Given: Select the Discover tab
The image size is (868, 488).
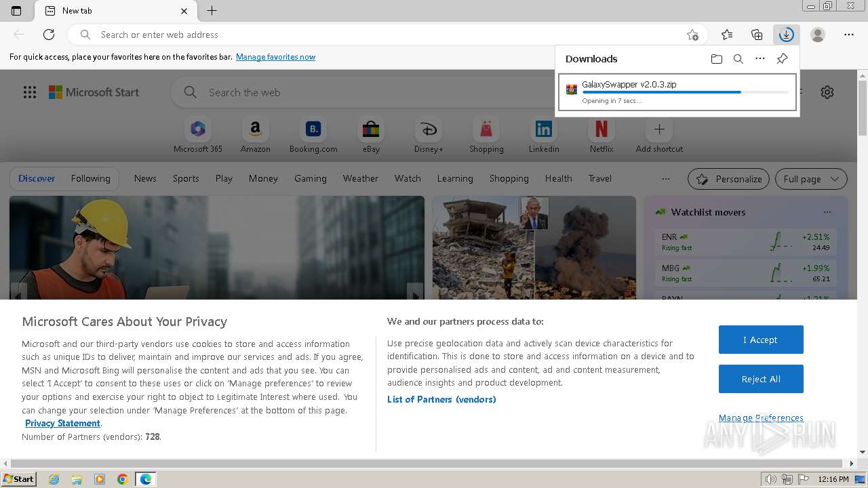Looking at the screenshot, I should tap(37, 178).
